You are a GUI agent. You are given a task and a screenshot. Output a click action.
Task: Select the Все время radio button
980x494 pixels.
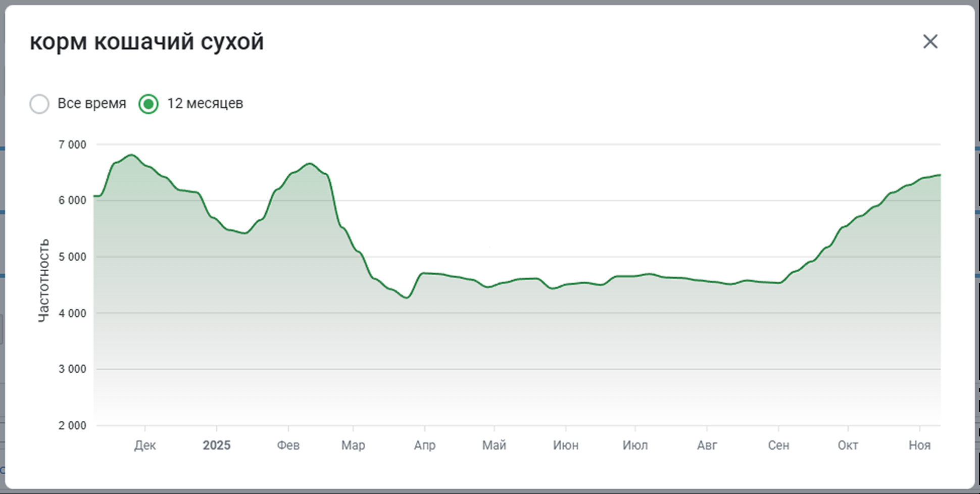pos(39,104)
